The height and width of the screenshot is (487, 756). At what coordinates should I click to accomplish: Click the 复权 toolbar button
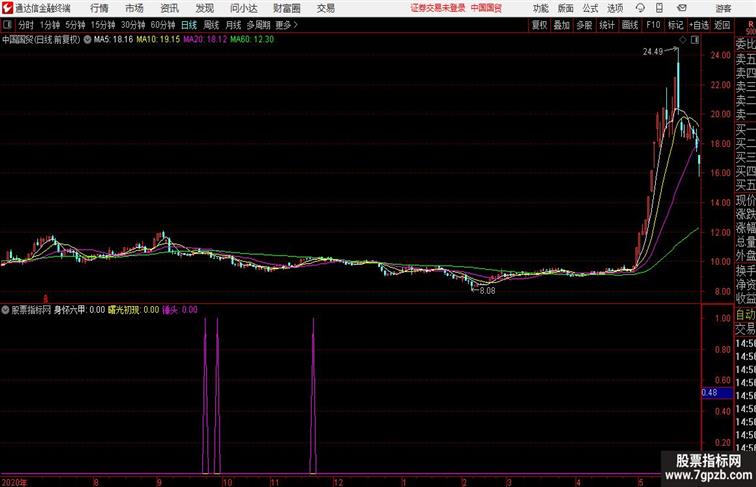pyautogui.click(x=540, y=25)
